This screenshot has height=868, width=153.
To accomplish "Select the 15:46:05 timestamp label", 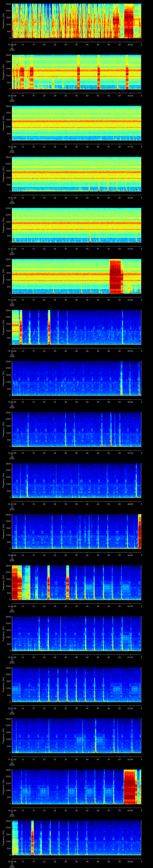I will (x=12, y=453).
